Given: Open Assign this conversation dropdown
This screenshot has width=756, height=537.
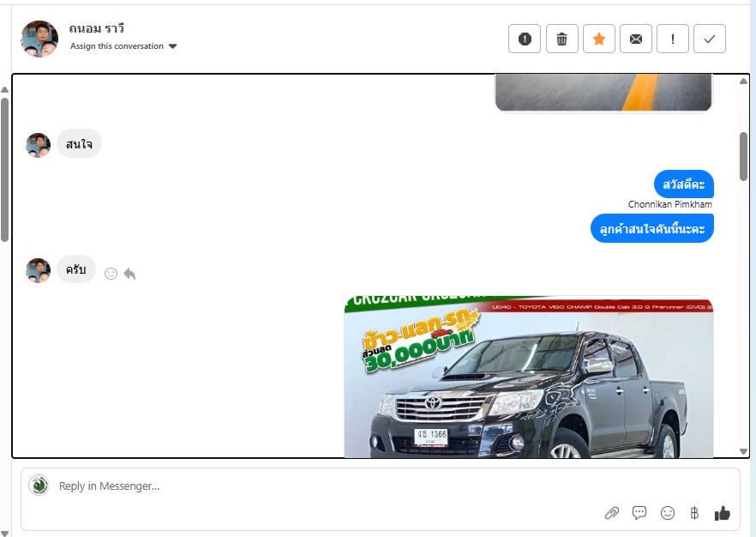Looking at the screenshot, I should coord(123,46).
